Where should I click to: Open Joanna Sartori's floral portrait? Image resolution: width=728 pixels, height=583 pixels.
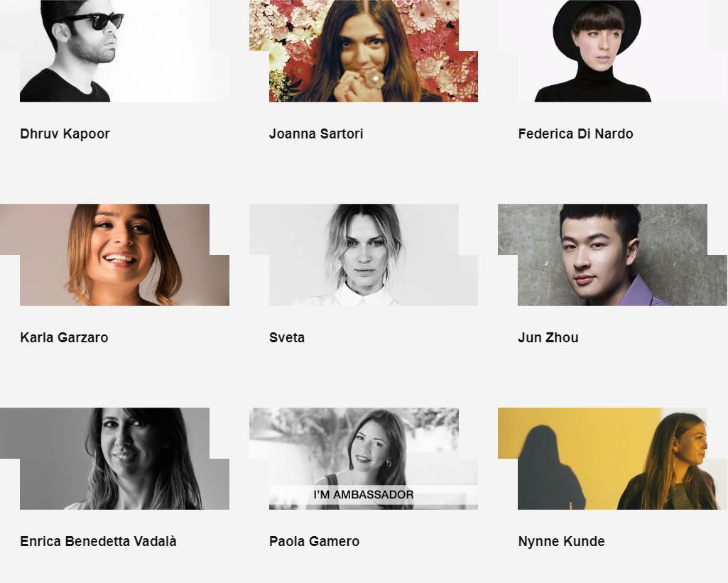coord(364,51)
